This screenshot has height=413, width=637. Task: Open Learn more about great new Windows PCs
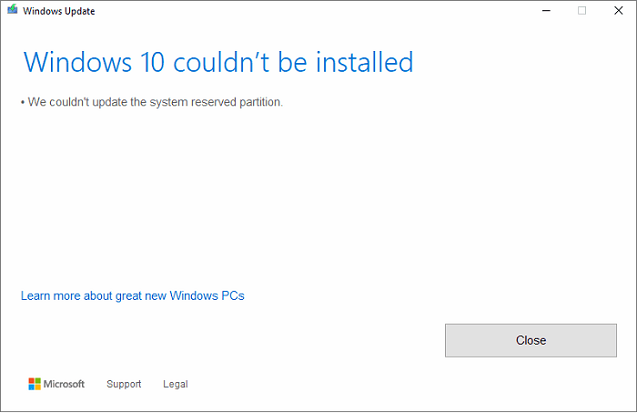pyautogui.click(x=132, y=296)
